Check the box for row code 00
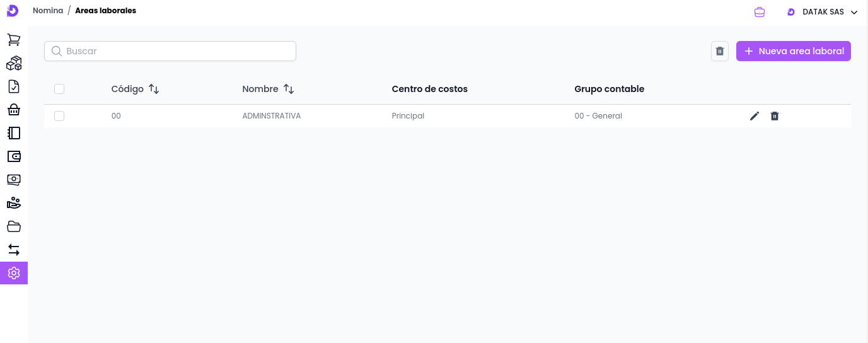868x343 pixels. (x=59, y=116)
